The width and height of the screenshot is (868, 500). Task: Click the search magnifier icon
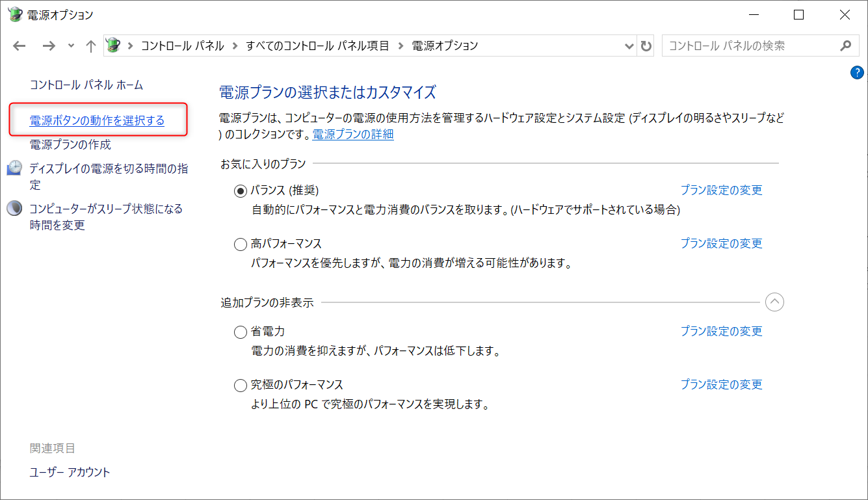845,46
